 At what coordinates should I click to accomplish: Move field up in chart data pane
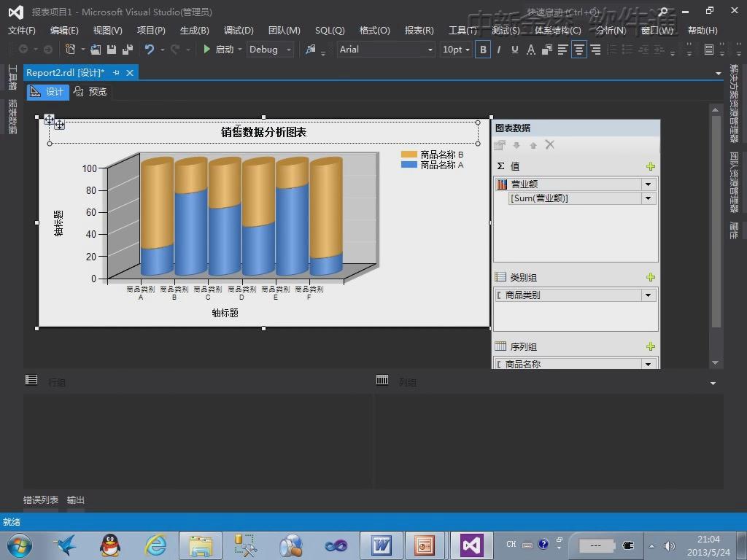coord(533,145)
